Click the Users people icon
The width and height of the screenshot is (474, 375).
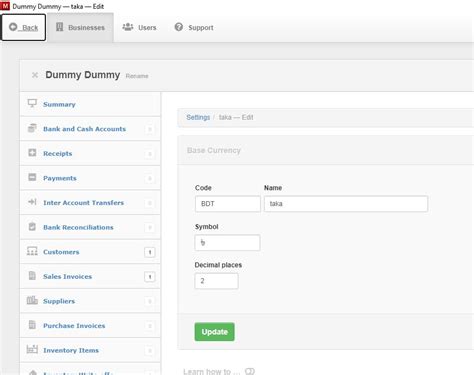pos(128,27)
